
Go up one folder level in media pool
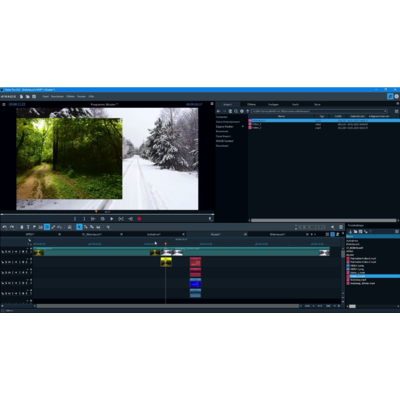coord(247,111)
